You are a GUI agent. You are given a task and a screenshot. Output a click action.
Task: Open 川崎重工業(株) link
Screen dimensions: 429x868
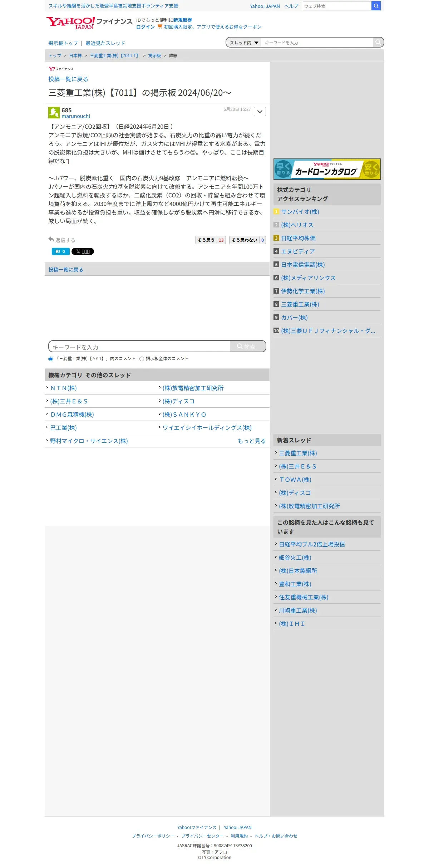tap(298, 610)
